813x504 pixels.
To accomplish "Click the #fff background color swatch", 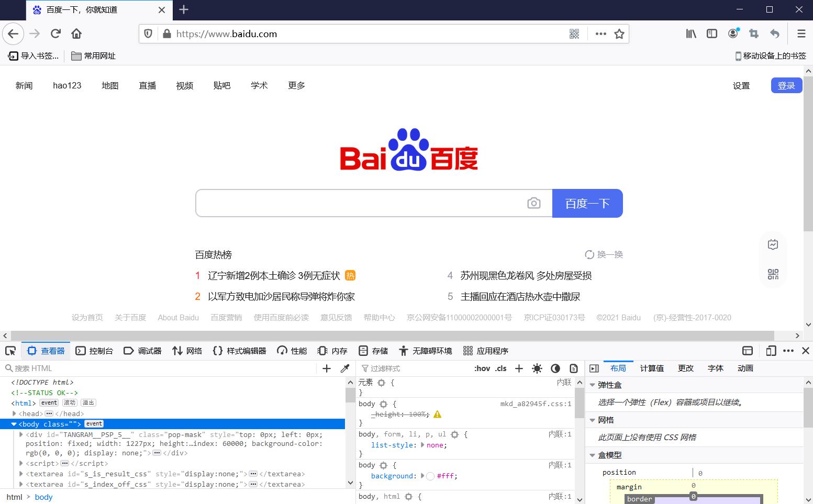I will point(430,476).
